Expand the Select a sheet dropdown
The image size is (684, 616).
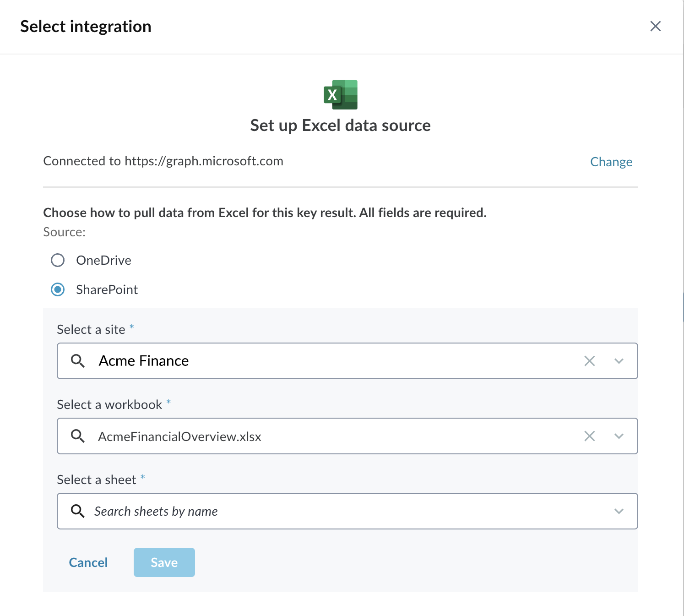(x=619, y=511)
